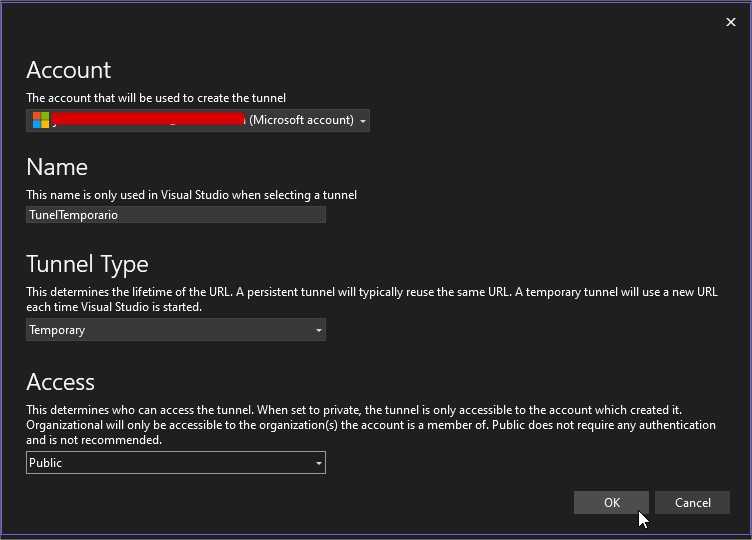Click the Tunnel Type heading

87,264
